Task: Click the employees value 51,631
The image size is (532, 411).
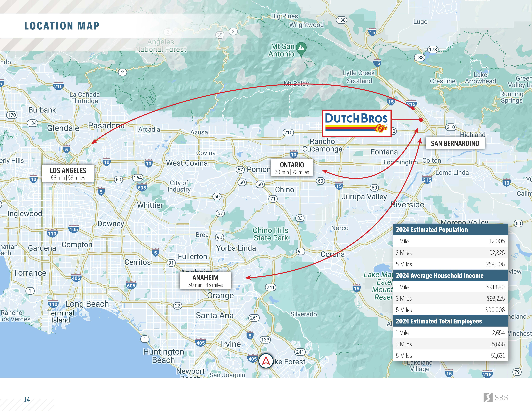Action: [x=498, y=356]
